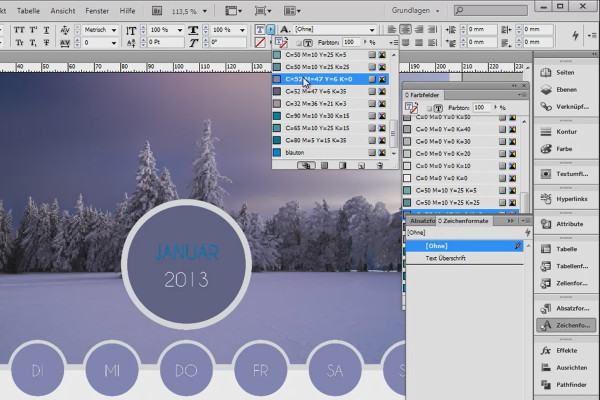Open the Metrisch kerning dropdown
600x400 pixels.
[114, 30]
